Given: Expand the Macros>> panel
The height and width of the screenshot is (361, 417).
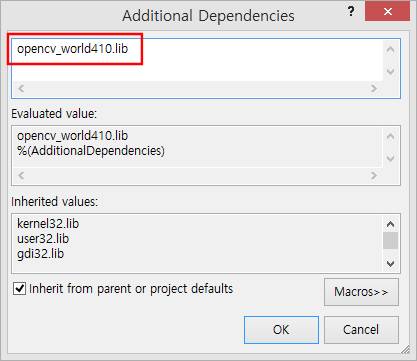Looking at the screenshot, I should (361, 292).
